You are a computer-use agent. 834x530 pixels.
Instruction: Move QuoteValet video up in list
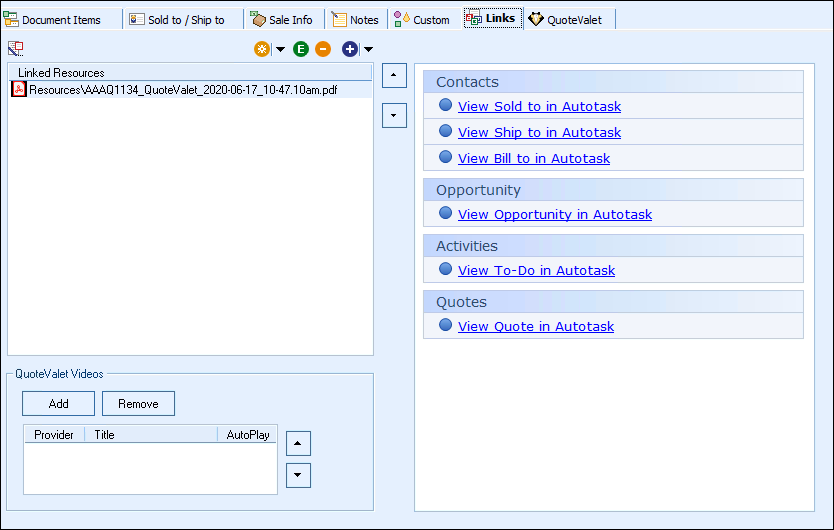[298, 443]
